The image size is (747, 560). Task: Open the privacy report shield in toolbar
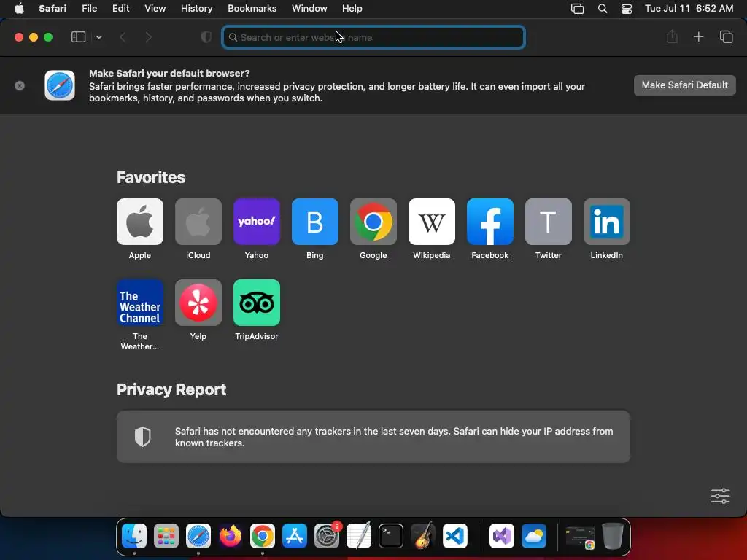206,37
